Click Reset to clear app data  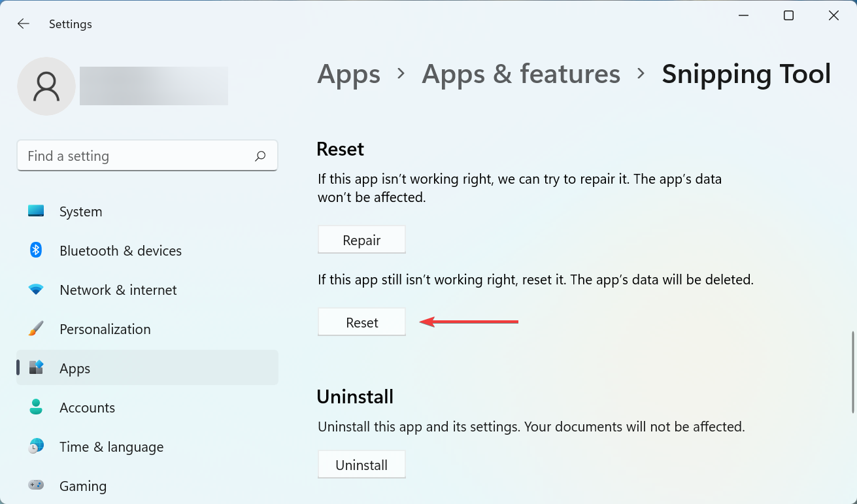(x=361, y=322)
